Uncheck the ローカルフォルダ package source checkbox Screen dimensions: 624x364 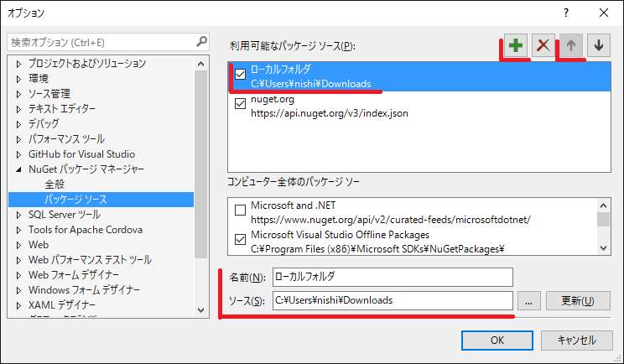click(x=240, y=76)
